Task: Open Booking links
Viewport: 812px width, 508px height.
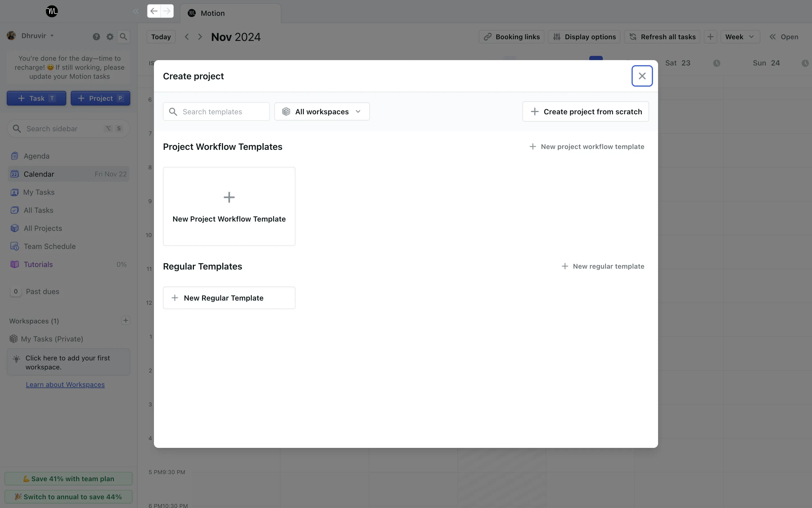Action: pos(511,37)
